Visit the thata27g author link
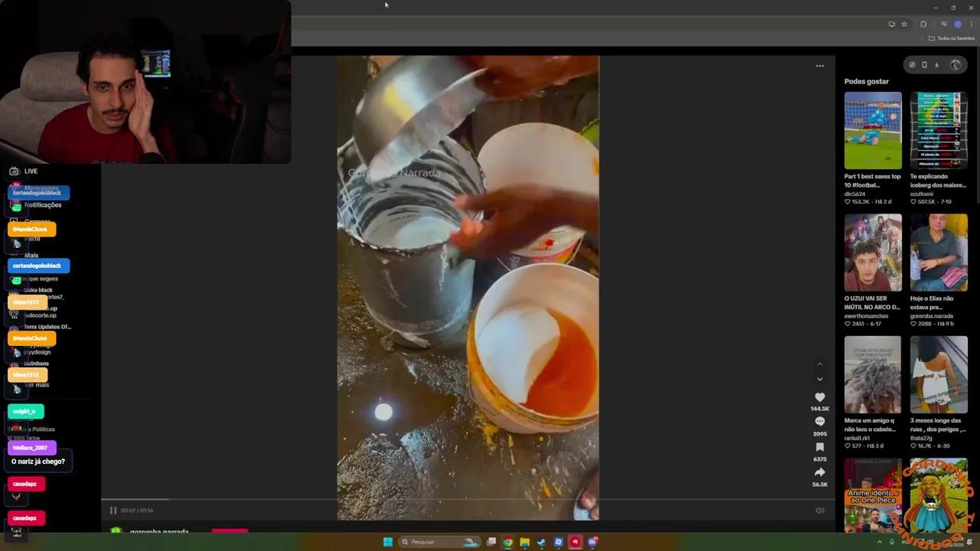 pyautogui.click(x=921, y=438)
